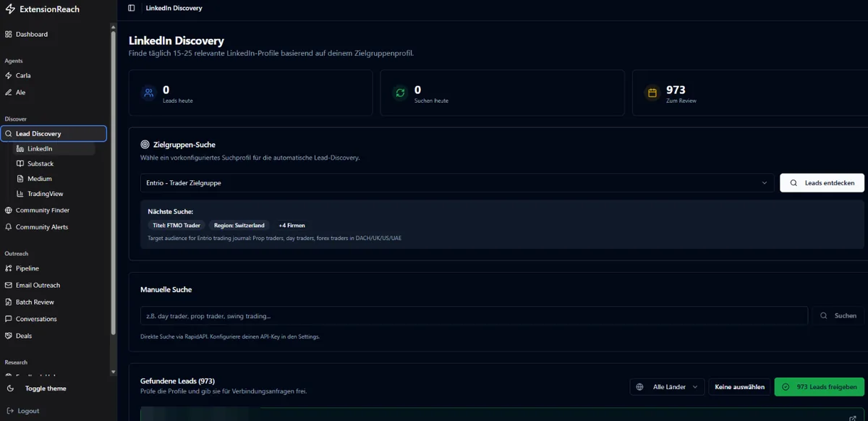This screenshot has width=868, height=421.
Task: Click the ExtensionReach lightning logo icon
Action: (9, 9)
